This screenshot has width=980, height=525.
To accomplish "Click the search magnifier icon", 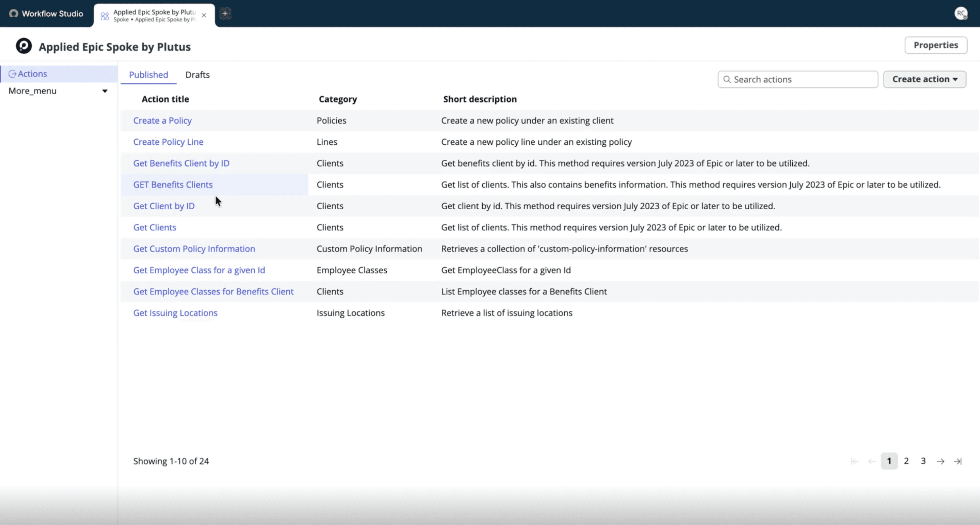I will (727, 79).
